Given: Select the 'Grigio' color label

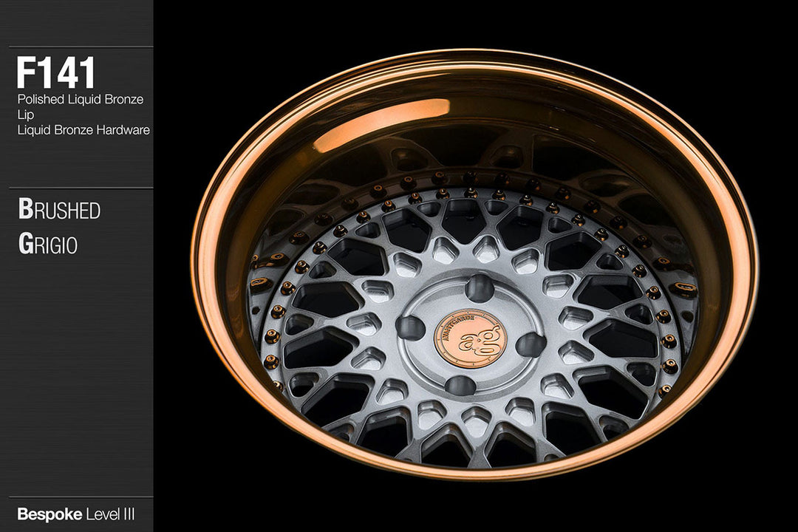Looking at the screenshot, I should (x=48, y=245).
